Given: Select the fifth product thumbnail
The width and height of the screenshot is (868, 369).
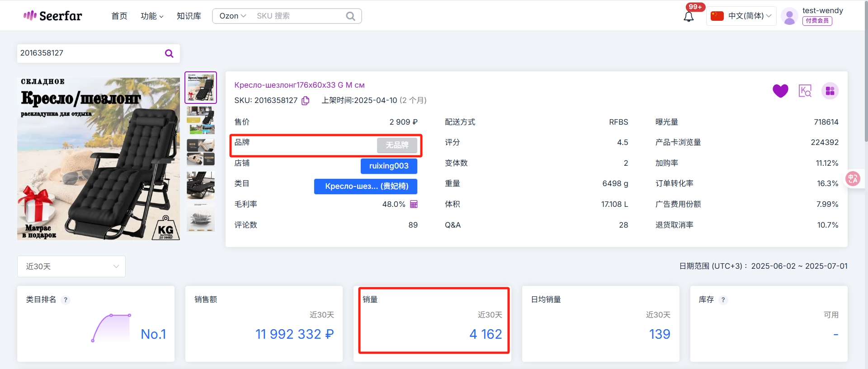Looking at the screenshot, I should (201, 218).
